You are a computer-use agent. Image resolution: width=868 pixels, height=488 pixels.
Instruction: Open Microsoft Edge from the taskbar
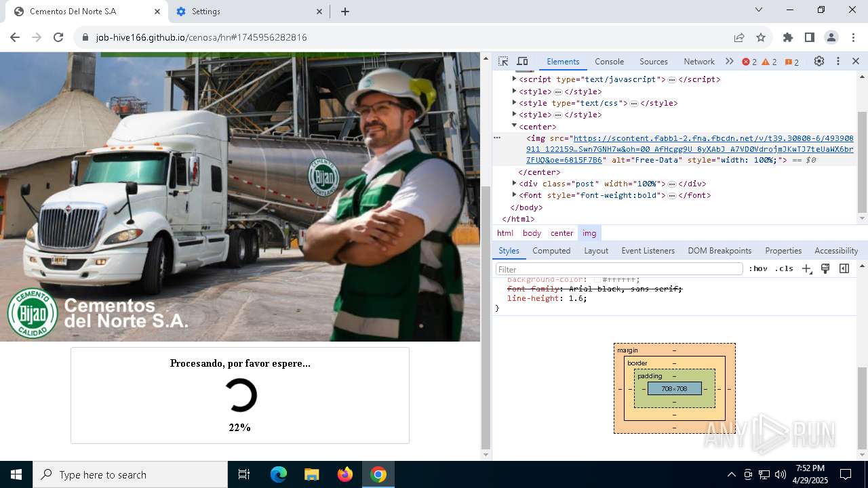tap(279, 474)
